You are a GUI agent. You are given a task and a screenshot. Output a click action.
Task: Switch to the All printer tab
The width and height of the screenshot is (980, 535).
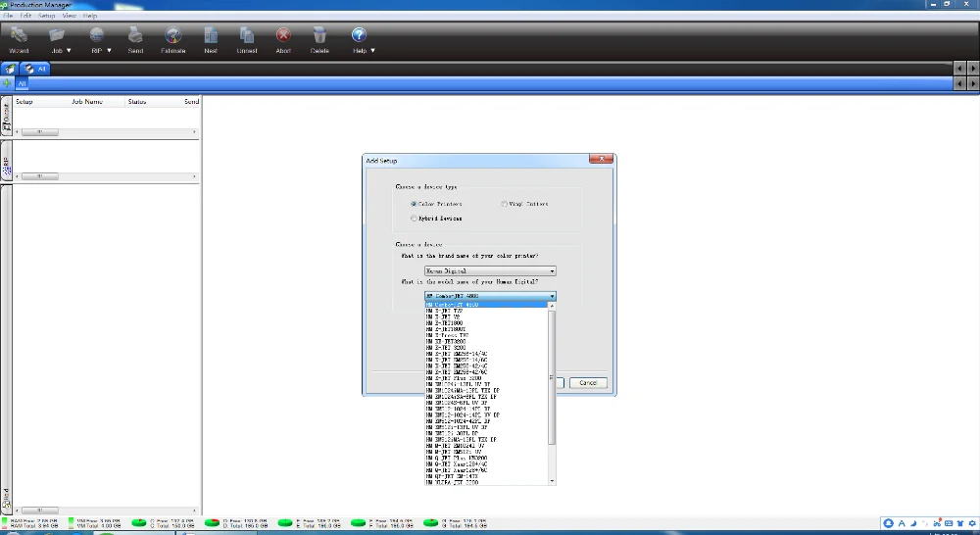[34, 69]
